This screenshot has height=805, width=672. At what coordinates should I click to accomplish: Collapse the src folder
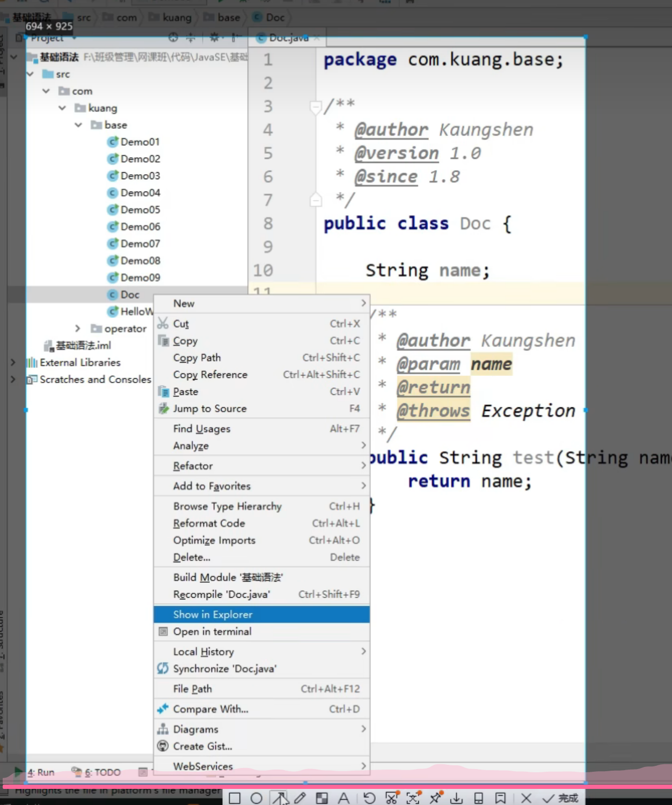pyautogui.click(x=31, y=74)
